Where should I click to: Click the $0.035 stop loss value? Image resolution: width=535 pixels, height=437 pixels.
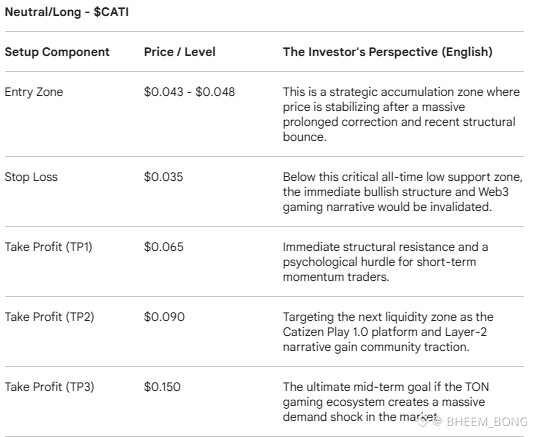(x=163, y=177)
